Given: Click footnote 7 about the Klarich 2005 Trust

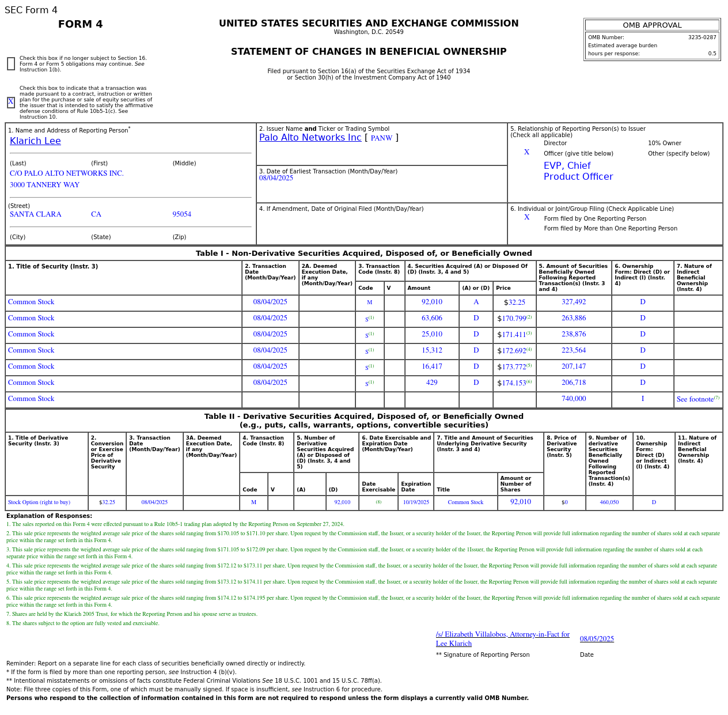Looking at the screenshot, I should [132, 614].
